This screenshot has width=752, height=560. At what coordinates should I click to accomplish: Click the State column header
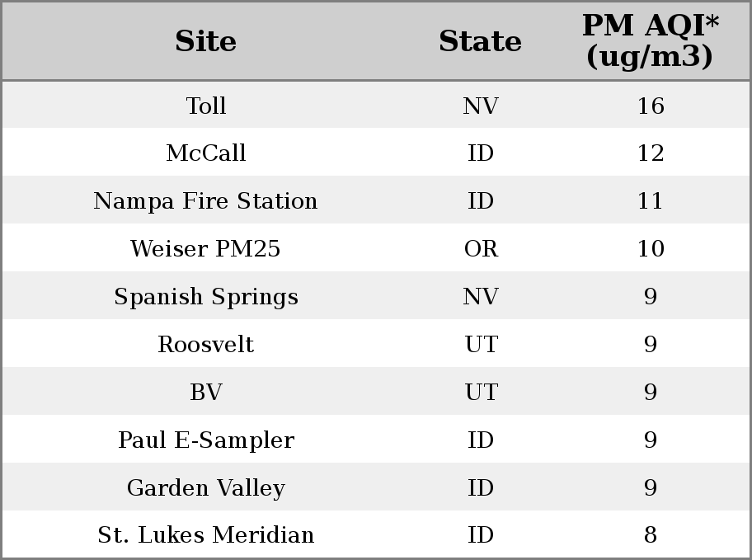pyautogui.click(x=480, y=41)
